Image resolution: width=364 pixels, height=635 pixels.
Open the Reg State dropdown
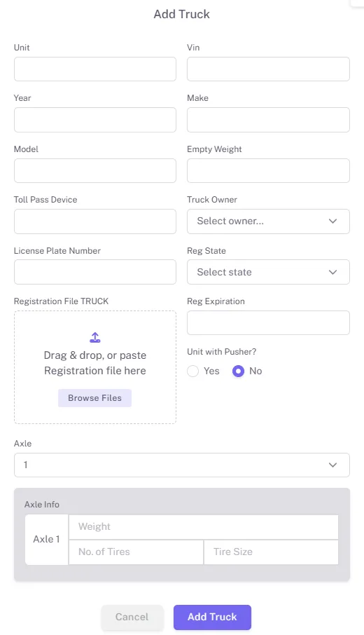tap(268, 272)
